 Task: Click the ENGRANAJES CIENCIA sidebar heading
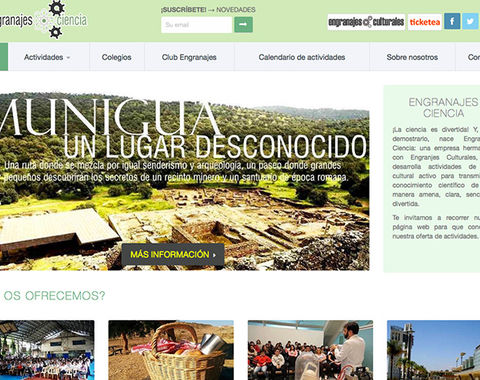(x=443, y=108)
